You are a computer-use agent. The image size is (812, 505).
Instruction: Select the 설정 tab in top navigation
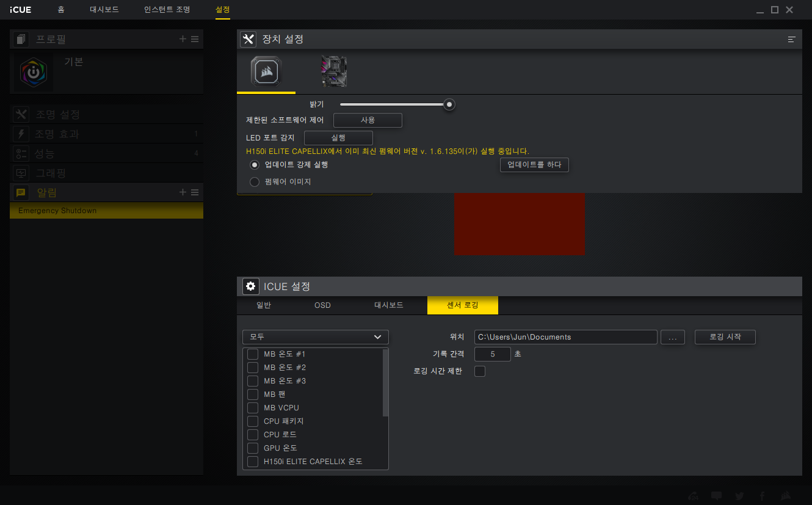tap(223, 10)
